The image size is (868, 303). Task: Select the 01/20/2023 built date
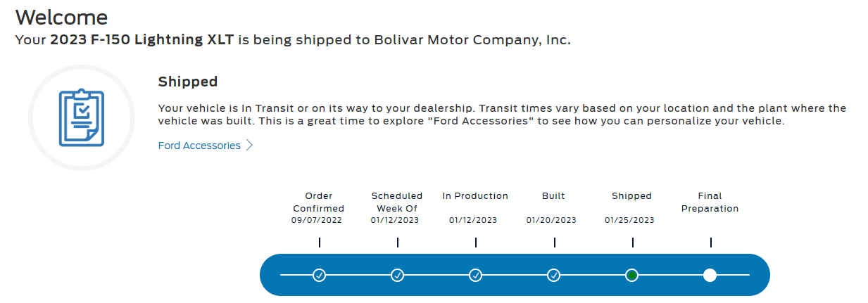[x=551, y=220]
